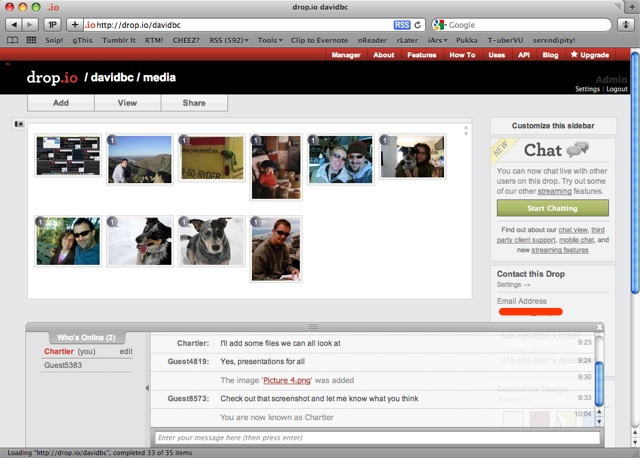This screenshot has height=458, width=640.
Task: Click the chat scrollbar's down arrow
Action: tap(599, 422)
